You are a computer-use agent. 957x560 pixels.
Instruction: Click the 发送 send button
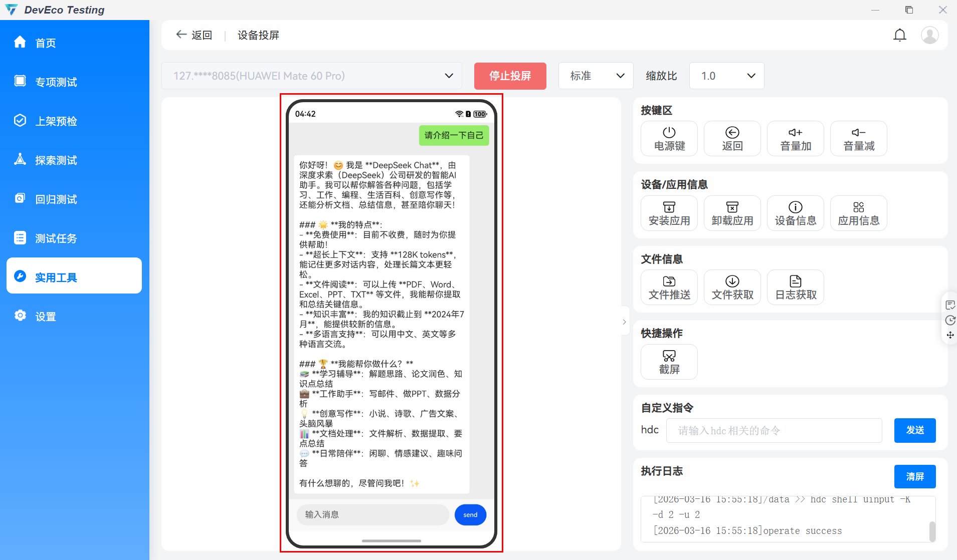tap(915, 430)
